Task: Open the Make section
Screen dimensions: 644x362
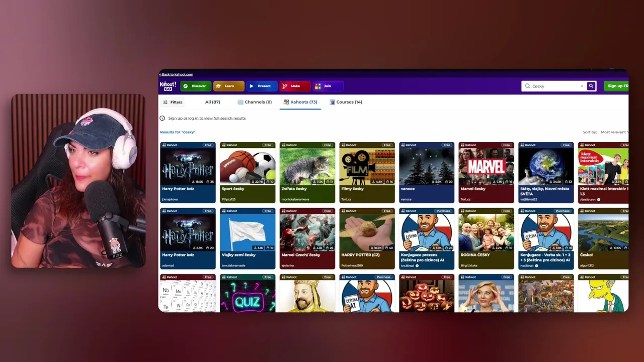Action: coord(295,86)
